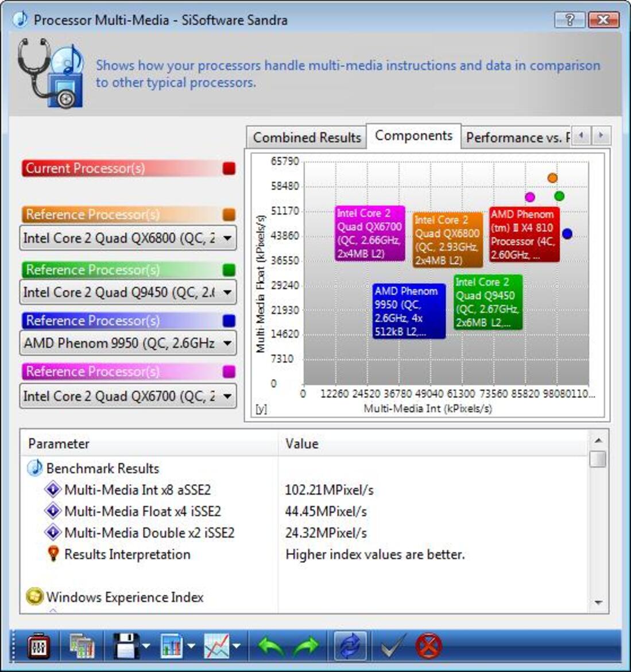Open the line graph icon dropdown arrow

point(236,646)
